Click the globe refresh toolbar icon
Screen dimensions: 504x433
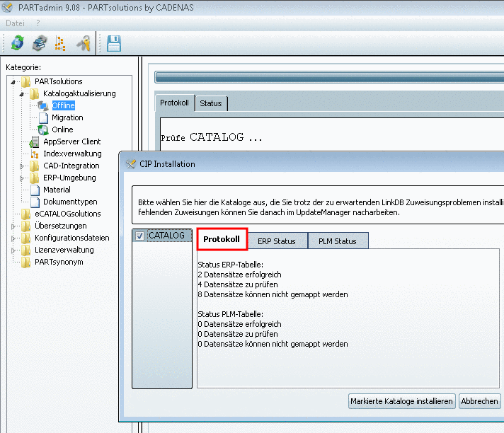point(18,43)
